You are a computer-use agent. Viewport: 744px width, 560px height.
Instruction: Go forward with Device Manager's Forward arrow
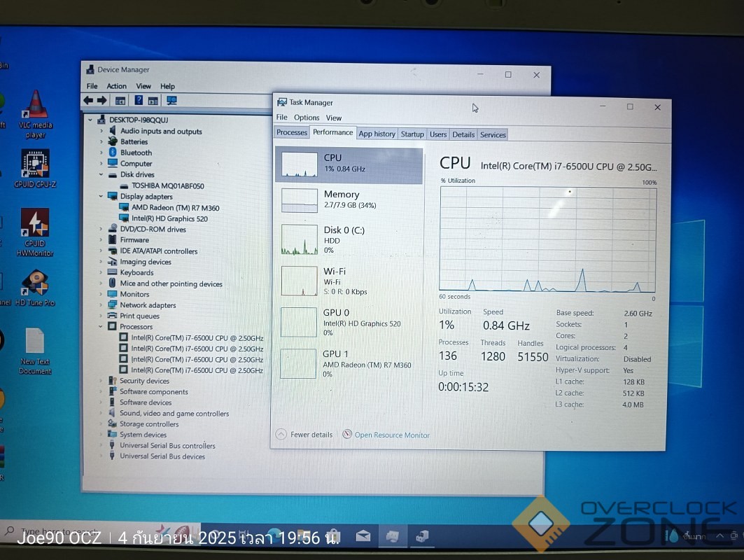102,100
